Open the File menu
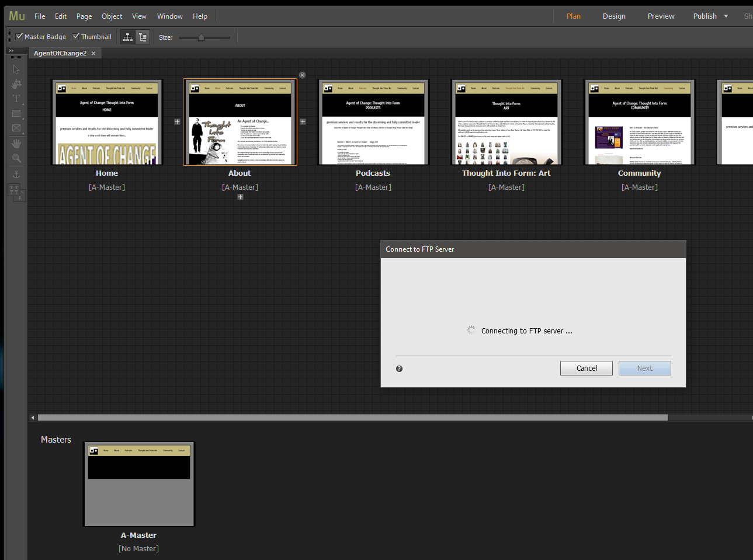 40,16
